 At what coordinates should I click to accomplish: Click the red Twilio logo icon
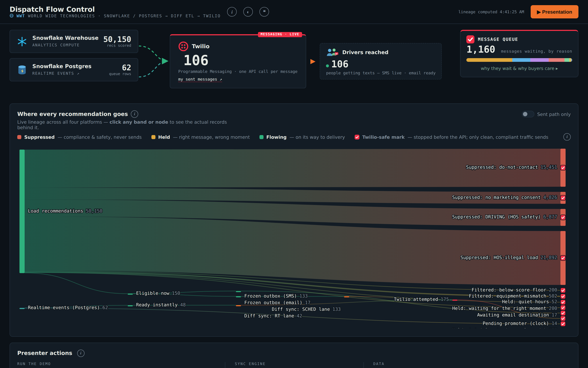coord(183,46)
